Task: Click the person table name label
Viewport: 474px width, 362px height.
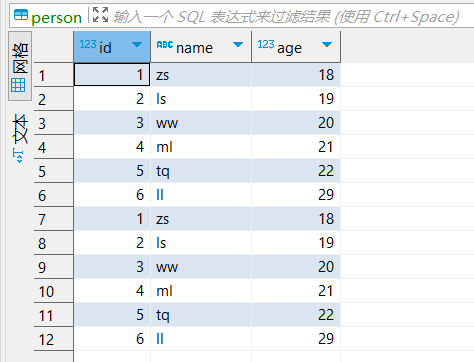Action: (x=56, y=18)
